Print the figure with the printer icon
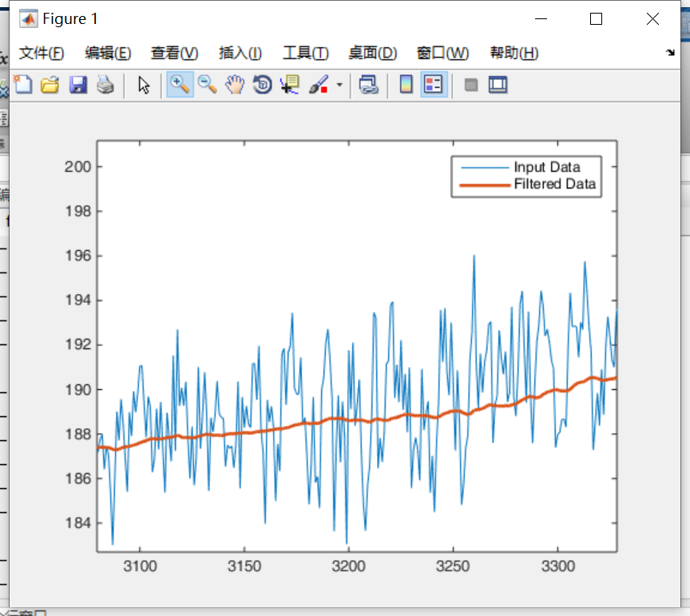690x616 pixels. click(105, 85)
